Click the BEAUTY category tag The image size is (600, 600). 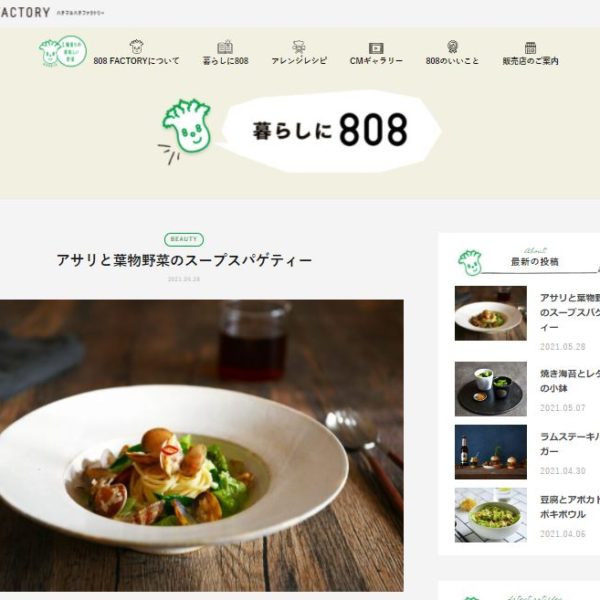click(x=184, y=239)
